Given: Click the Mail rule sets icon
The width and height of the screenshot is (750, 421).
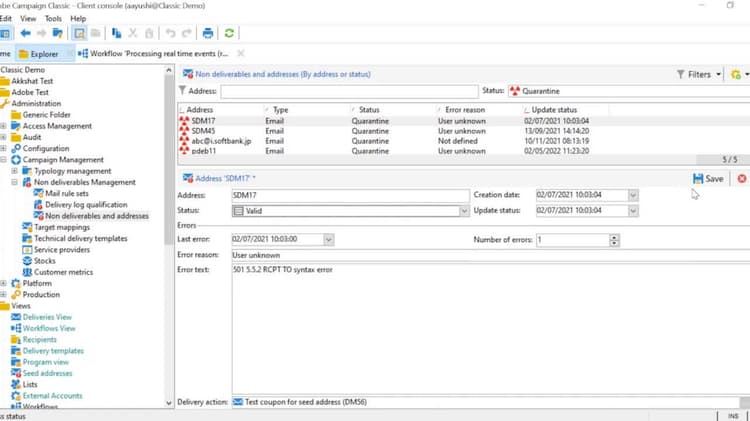Looking at the screenshot, I should 39,193.
